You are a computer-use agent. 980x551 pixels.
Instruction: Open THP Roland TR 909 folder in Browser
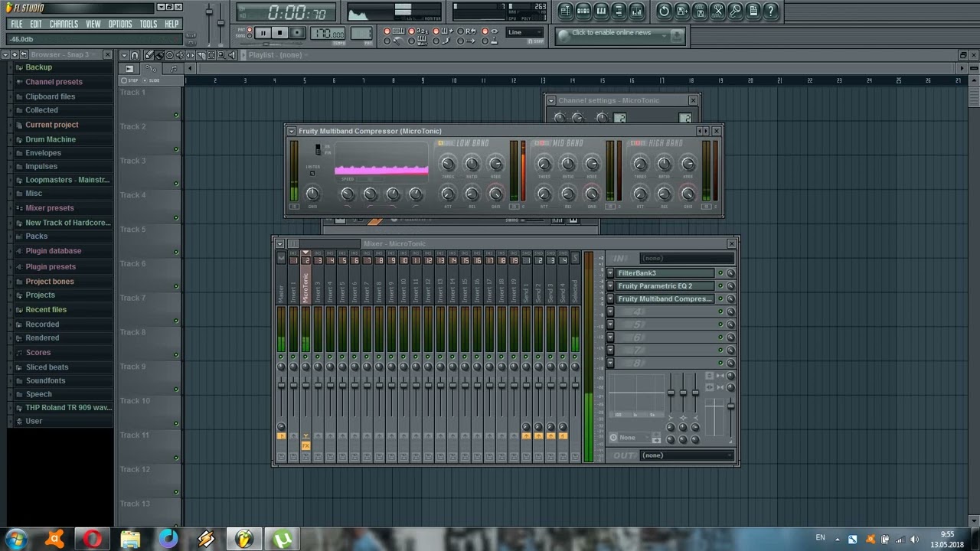(x=68, y=408)
